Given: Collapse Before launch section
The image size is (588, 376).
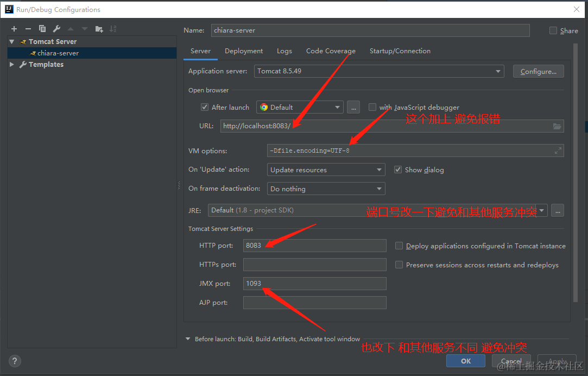Looking at the screenshot, I should [x=188, y=339].
